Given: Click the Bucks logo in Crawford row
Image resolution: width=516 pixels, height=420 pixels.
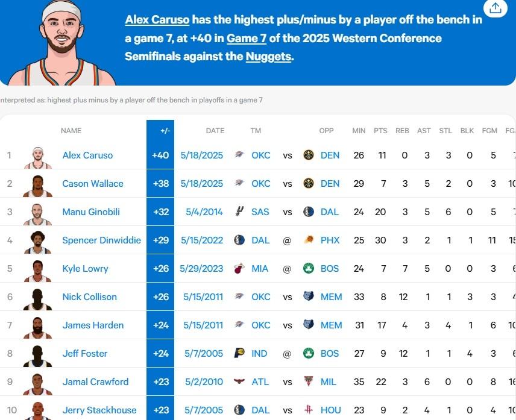Looking at the screenshot, I should tap(309, 381).
